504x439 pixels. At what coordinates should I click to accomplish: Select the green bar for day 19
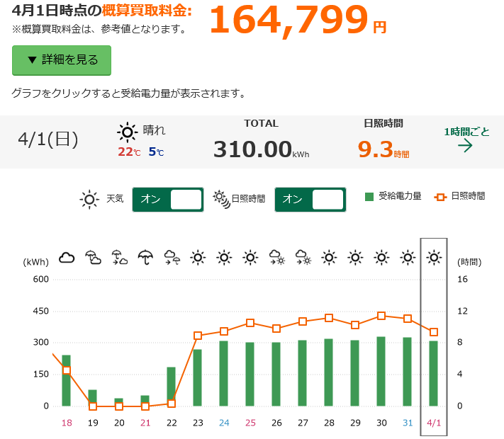tap(93, 398)
